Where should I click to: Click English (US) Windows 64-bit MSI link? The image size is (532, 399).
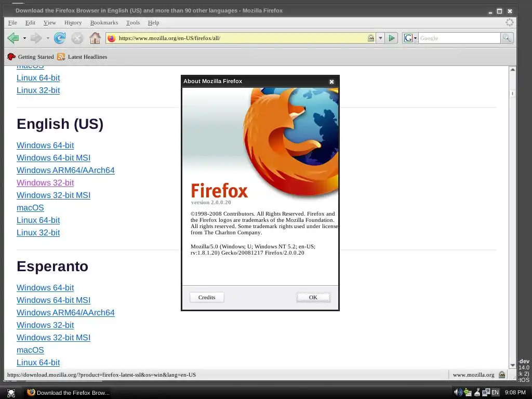pos(54,158)
